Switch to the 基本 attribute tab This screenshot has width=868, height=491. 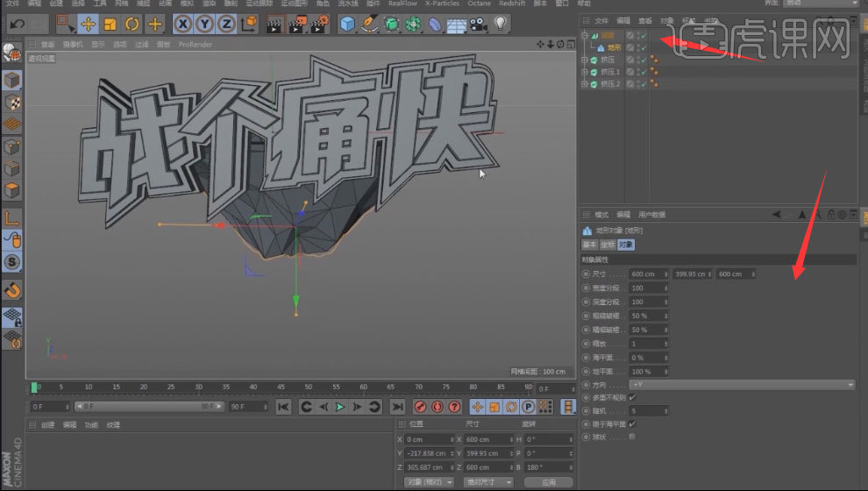590,245
